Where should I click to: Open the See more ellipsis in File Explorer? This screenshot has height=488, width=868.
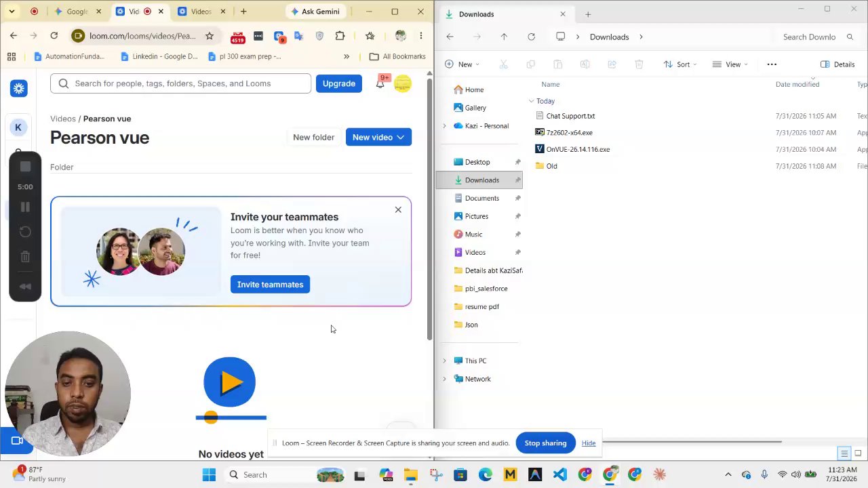point(772,64)
